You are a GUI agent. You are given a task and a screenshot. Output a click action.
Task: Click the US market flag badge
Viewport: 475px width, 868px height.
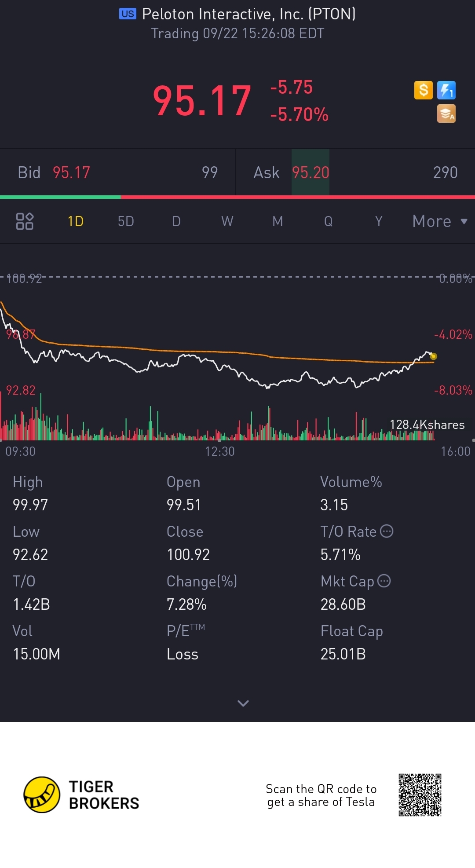[x=128, y=14]
